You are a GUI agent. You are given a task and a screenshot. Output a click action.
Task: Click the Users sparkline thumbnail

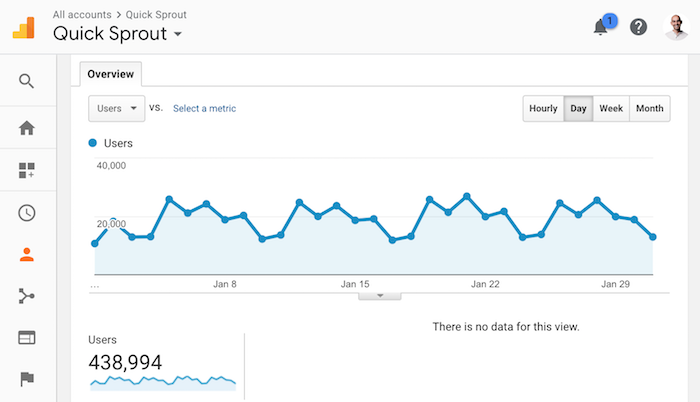163,382
